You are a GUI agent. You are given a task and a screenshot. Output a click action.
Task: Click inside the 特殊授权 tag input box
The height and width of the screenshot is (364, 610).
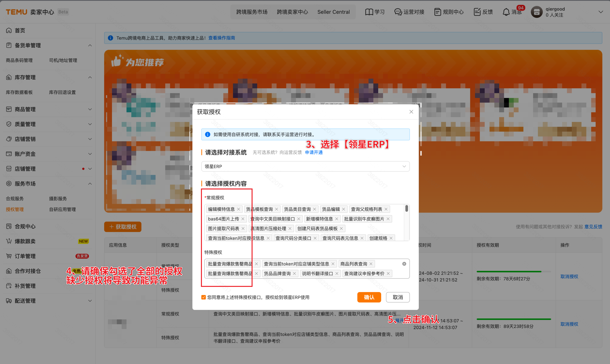click(307, 269)
